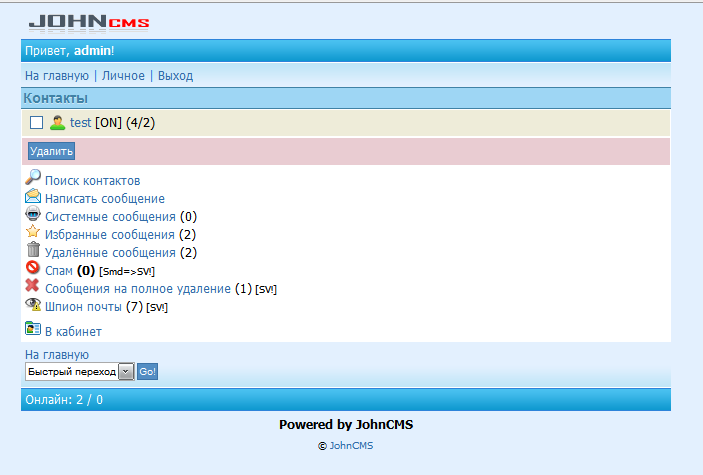Image resolution: width=703 pixels, height=475 pixels.
Task: Click На главную link above quick jump
Action: coord(57,354)
